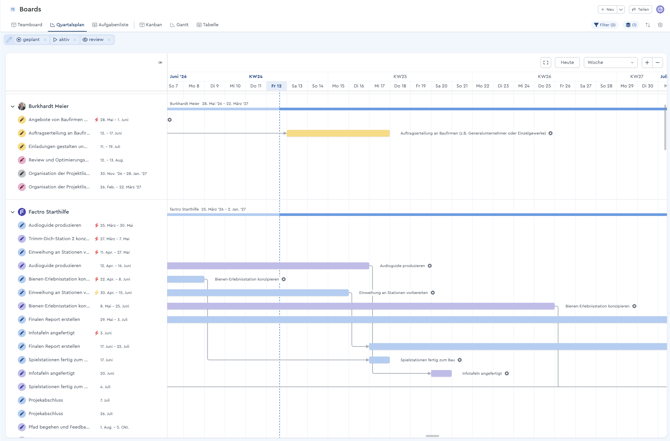Image resolution: width=670 pixels, height=441 pixels.
Task: Click the Neu button
Action: 607,9
